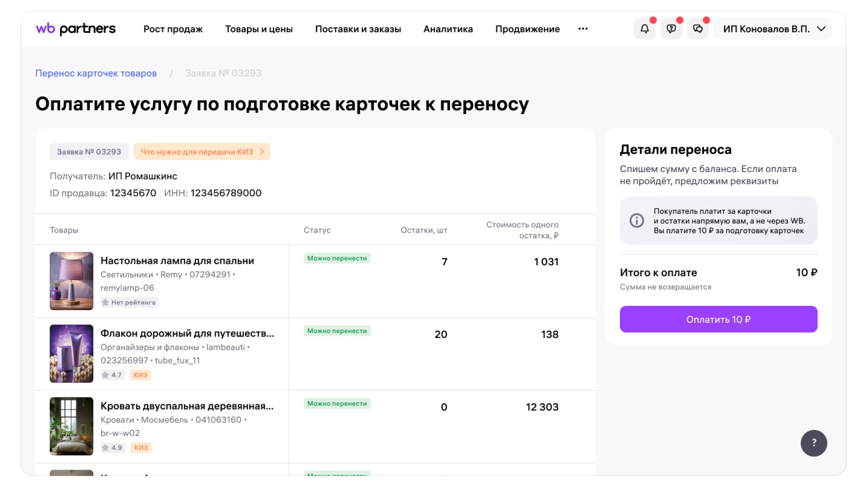Open the Товары и цены menu
Screen dimensions: 868x487
tap(258, 29)
